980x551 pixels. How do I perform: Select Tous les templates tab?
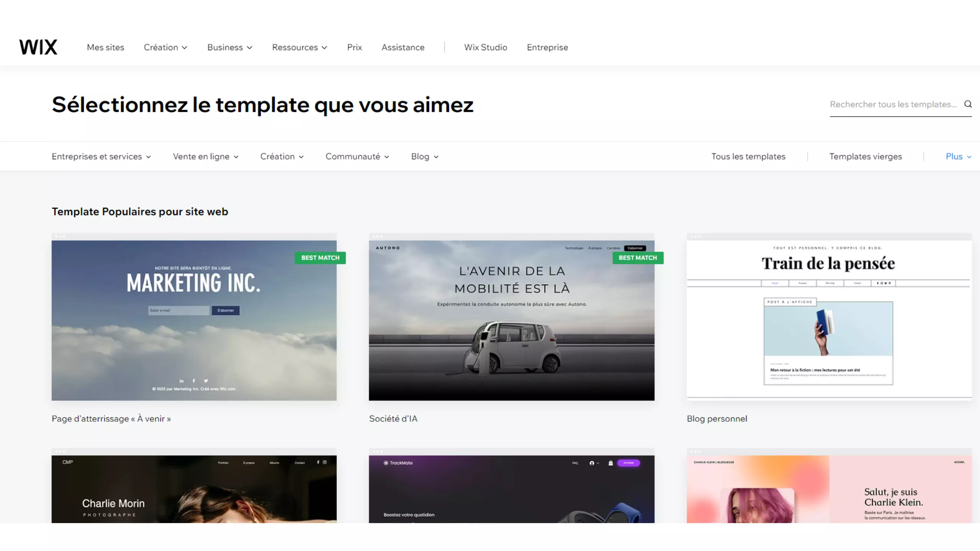point(748,156)
